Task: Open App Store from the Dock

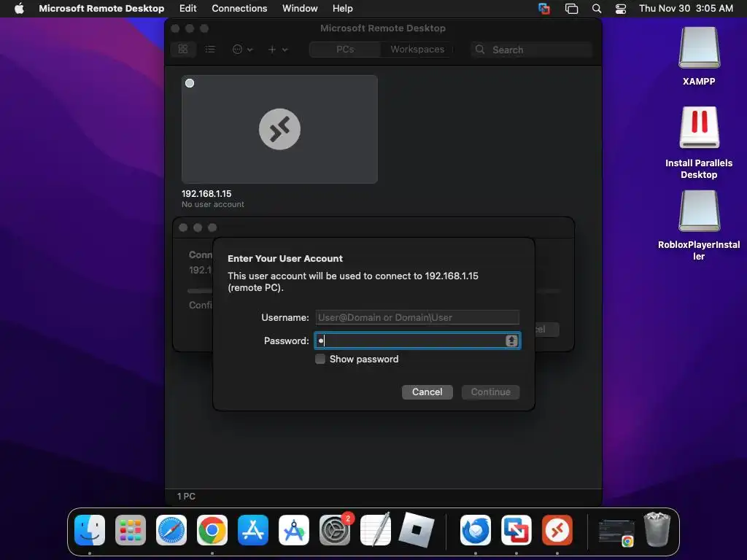Action: (253, 530)
